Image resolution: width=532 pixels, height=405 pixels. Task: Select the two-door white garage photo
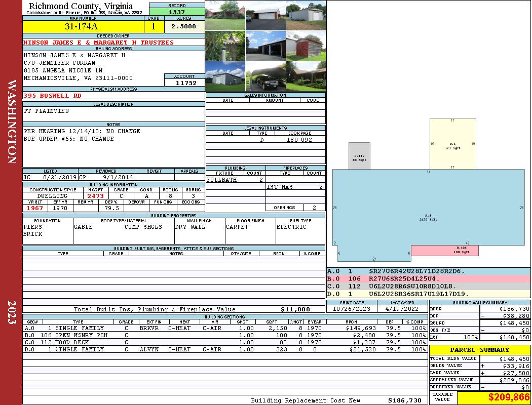click(x=265, y=16)
